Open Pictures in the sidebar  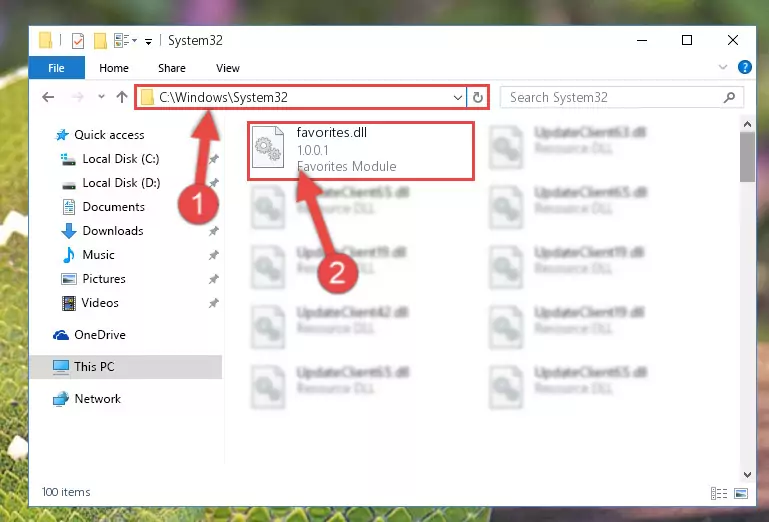[x=103, y=279]
